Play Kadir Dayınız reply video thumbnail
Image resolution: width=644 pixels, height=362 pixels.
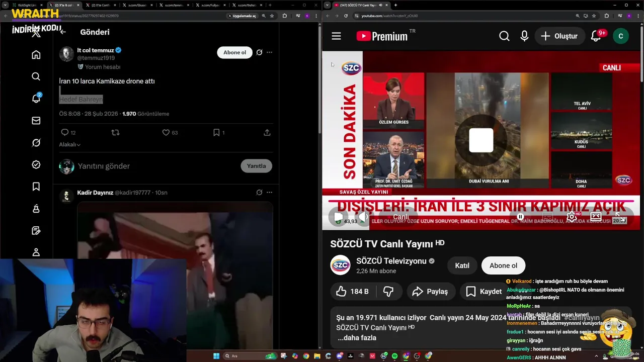tap(175, 276)
